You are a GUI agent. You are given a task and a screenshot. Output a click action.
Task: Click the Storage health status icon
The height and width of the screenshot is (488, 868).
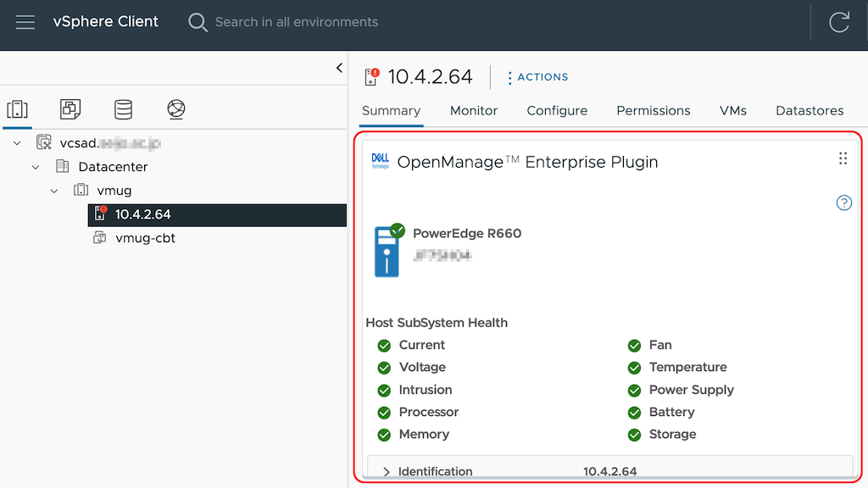click(634, 435)
